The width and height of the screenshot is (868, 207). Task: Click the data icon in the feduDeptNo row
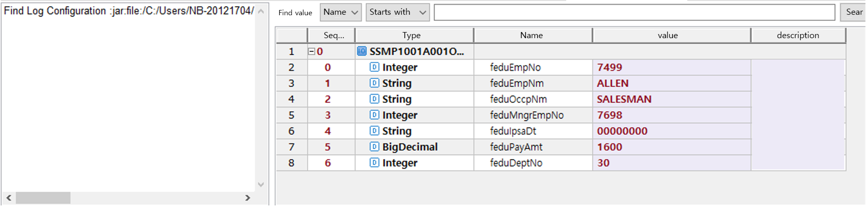[x=374, y=163]
